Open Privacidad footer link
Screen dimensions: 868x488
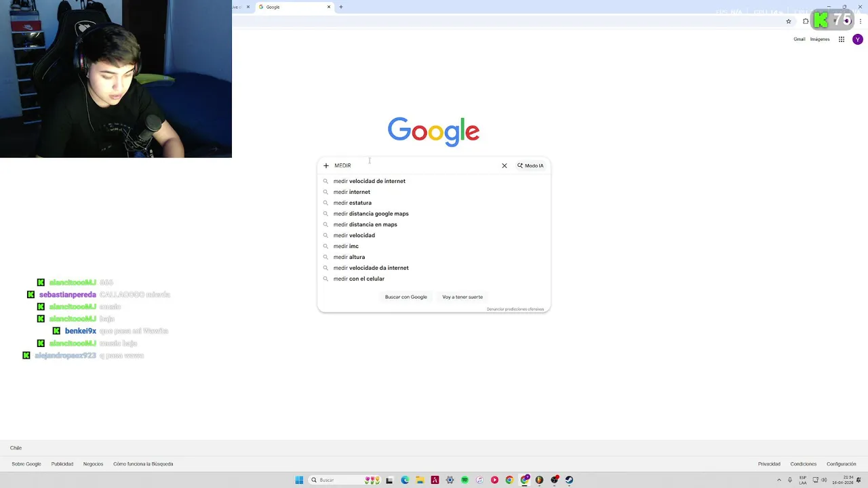click(769, 464)
